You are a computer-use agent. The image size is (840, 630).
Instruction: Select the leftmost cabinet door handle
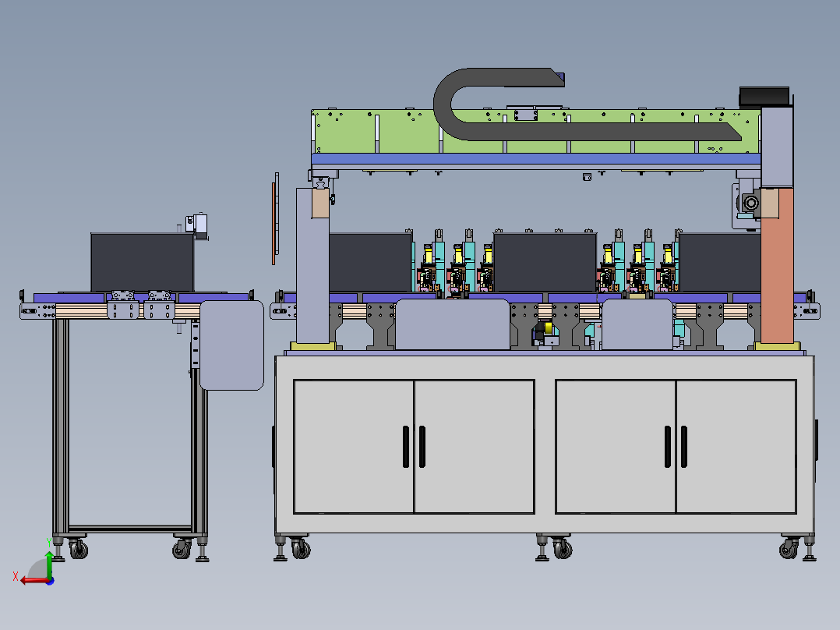coord(405,447)
